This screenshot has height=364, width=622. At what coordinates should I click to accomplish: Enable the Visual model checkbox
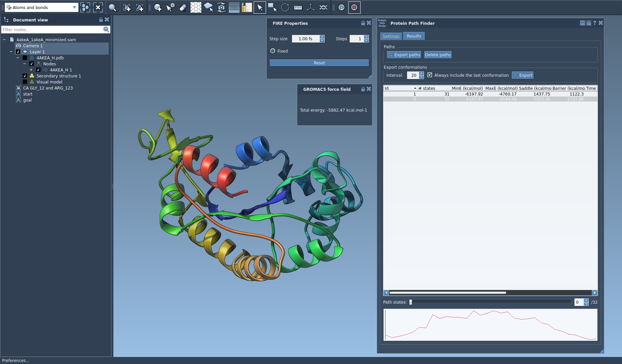(x=25, y=82)
